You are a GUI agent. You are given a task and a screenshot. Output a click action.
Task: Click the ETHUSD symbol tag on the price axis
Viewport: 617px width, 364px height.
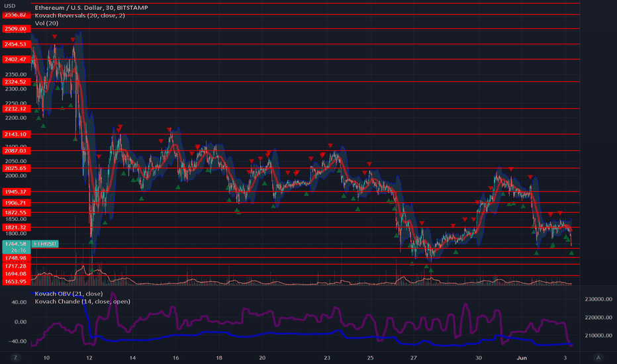pyautogui.click(x=45, y=244)
